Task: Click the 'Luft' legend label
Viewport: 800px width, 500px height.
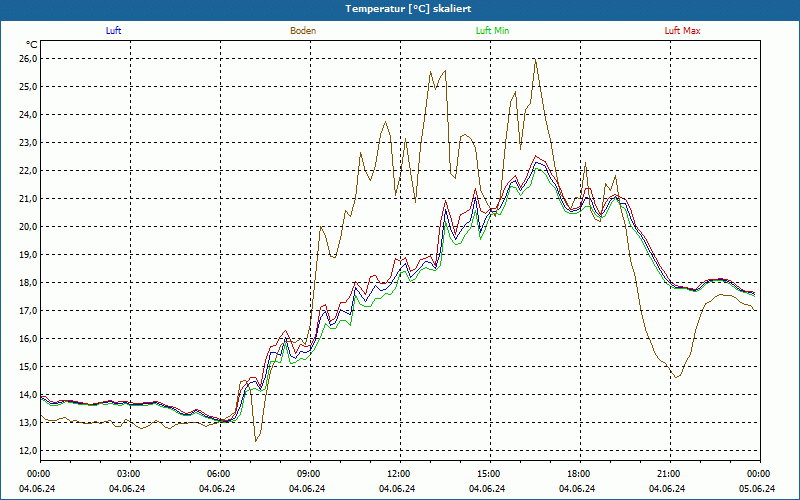Action: (x=113, y=31)
